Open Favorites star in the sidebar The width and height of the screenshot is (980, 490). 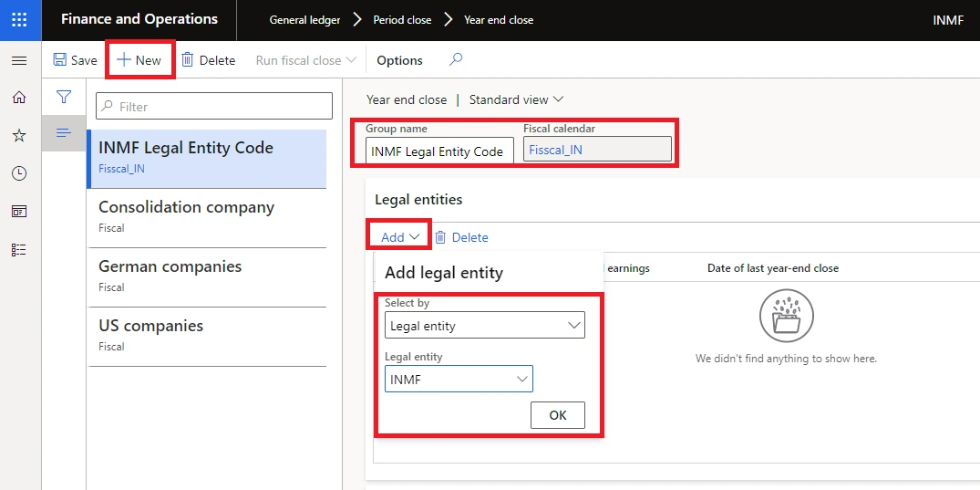(x=19, y=135)
